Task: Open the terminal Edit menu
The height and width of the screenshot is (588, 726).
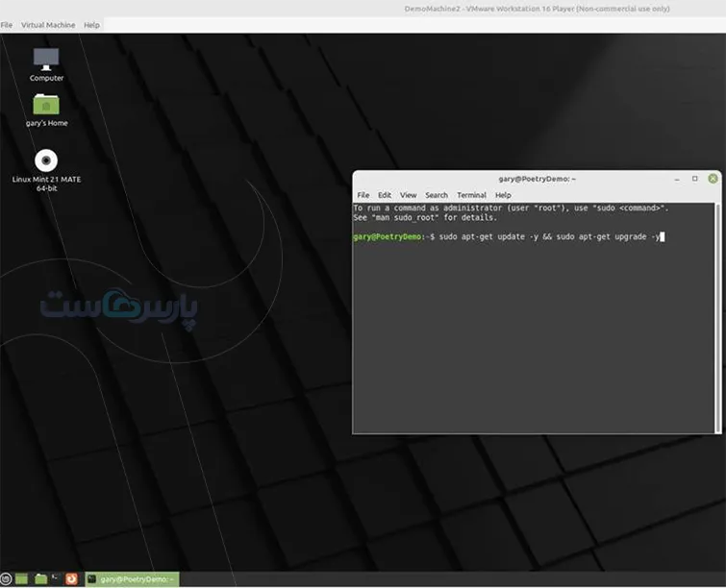Action: coord(385,195)
